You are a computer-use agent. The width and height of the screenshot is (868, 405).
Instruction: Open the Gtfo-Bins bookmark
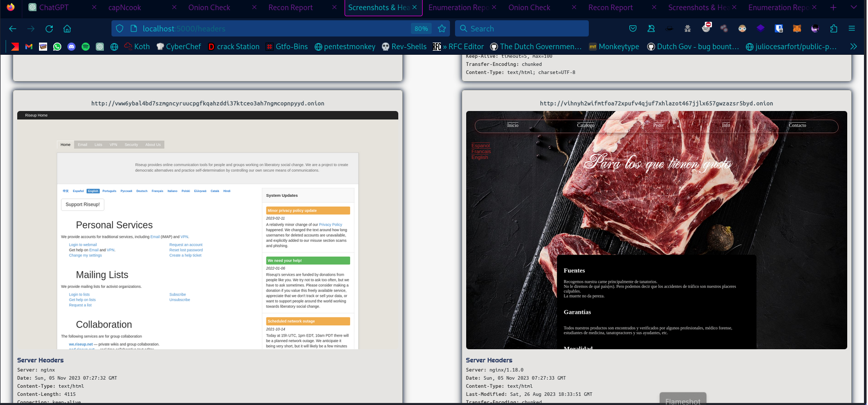(x=287, y=47)
